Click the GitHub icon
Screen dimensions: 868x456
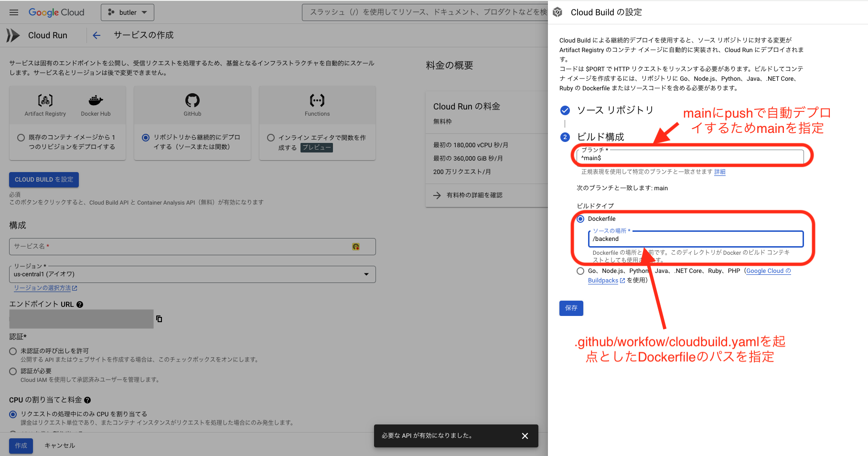(x=193, y=100)
